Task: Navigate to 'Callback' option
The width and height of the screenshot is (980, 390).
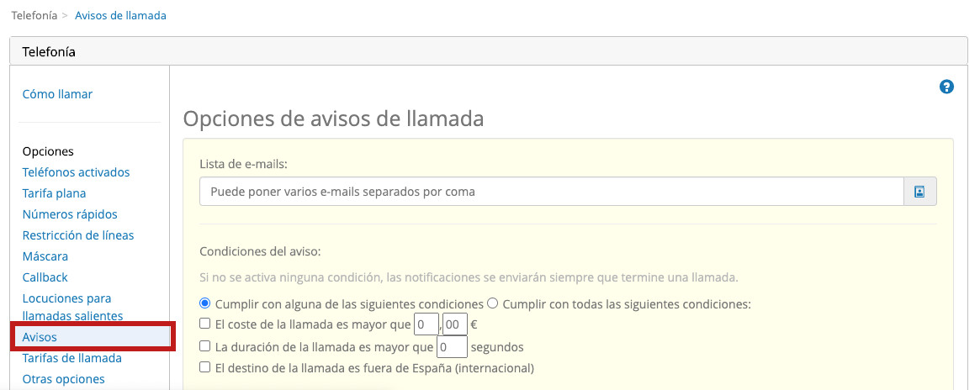Action: pos(45,277)
